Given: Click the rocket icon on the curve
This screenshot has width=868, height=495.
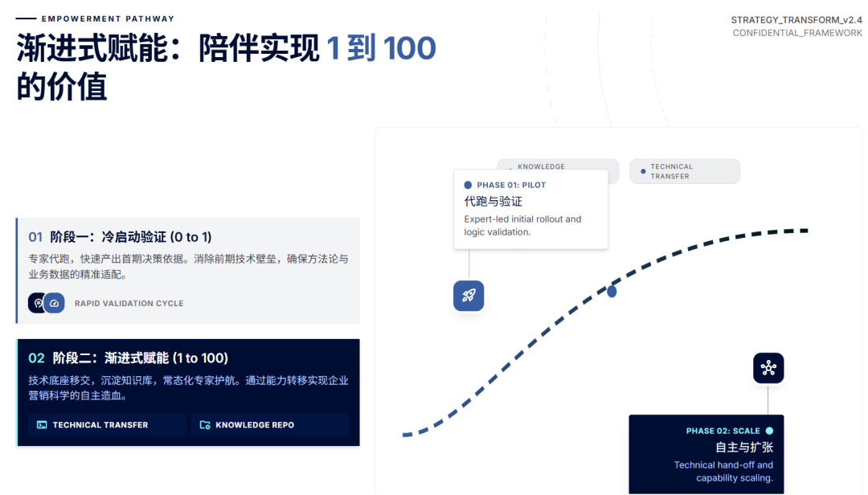Looking at the screenshot, I should coord(469,296).
